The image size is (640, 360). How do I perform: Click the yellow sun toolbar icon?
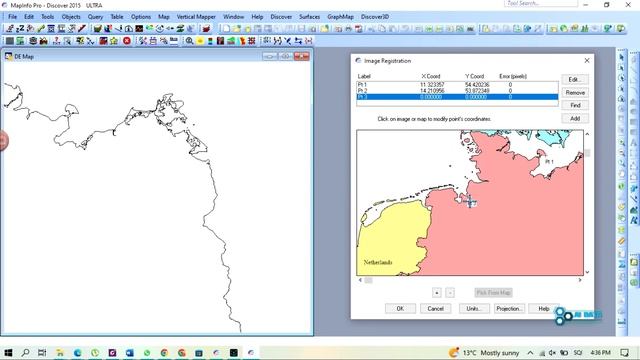(x=200, y=41)
